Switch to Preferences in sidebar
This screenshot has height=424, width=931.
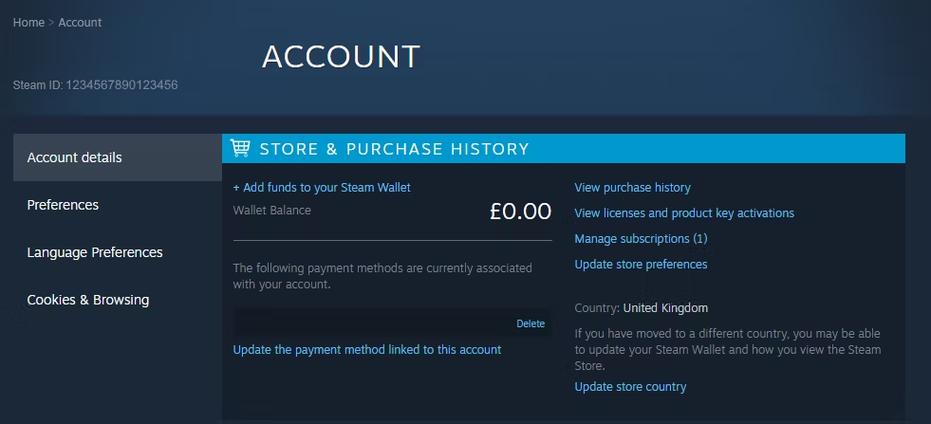pyautogui.click(x=118, y=205)
